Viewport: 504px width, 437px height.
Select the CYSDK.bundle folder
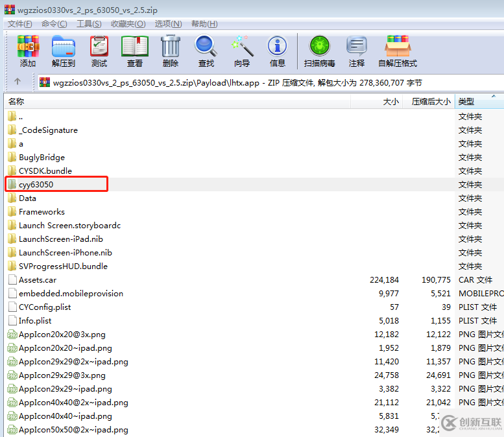click(x=40, y=171)
